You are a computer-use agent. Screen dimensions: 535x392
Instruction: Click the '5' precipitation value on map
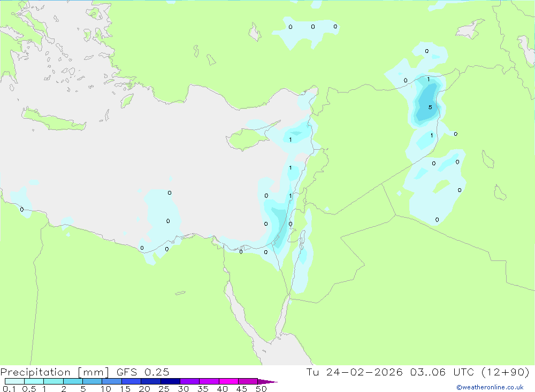430,107
